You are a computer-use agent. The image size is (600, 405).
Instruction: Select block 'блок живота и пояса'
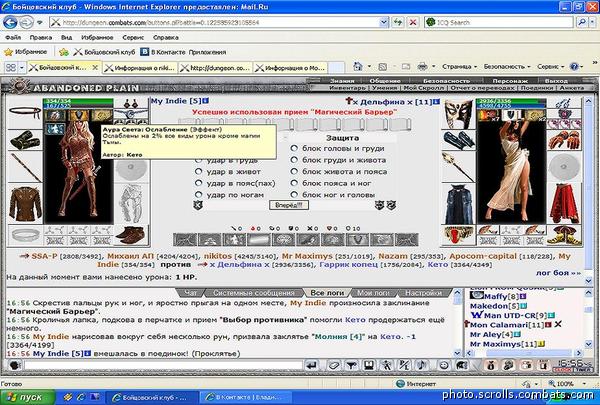tap(294, 171)
